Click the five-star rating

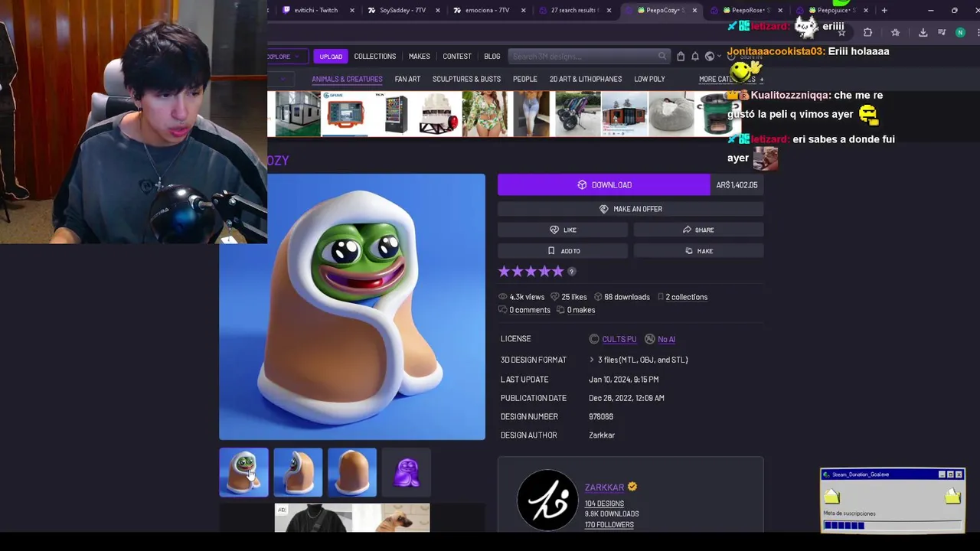click(x=531, y=271)
